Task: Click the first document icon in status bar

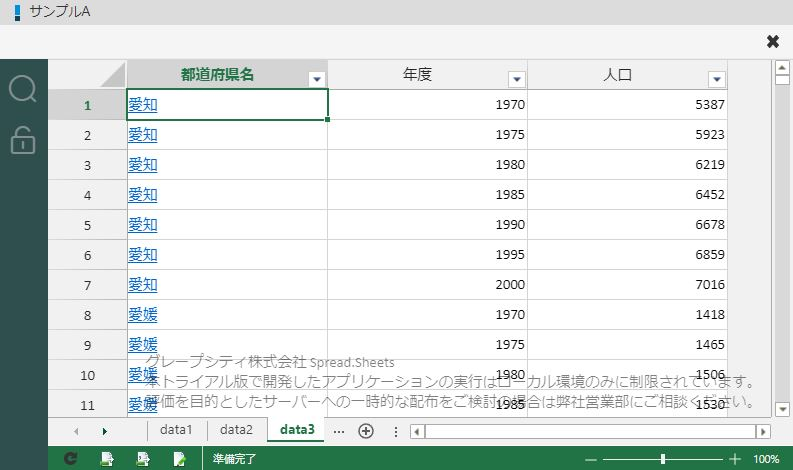Action: (x=107, y=459)
